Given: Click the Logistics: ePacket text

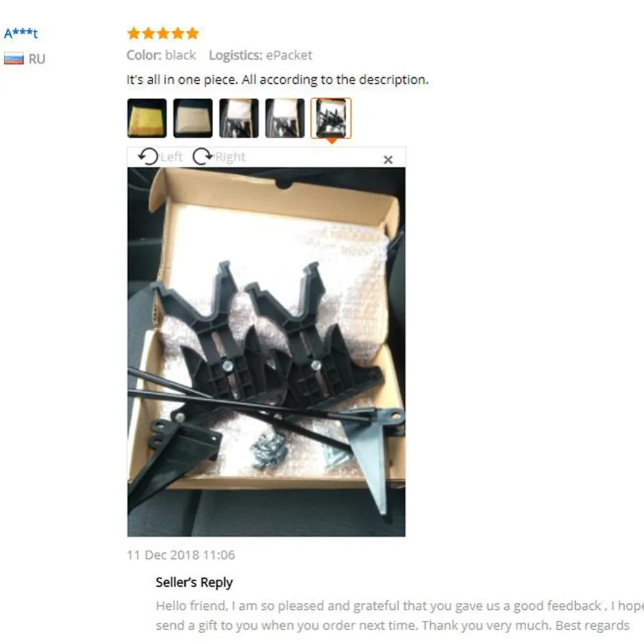Looking at the screenshot, I should pos(260,55).
